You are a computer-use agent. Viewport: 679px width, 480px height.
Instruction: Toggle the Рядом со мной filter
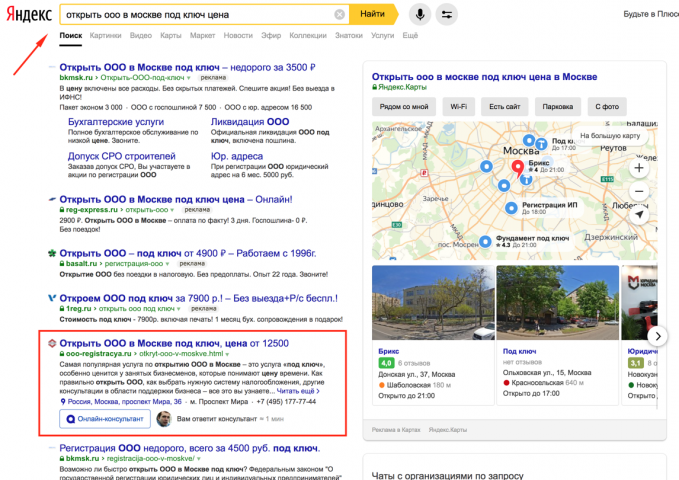click(404, 107)
